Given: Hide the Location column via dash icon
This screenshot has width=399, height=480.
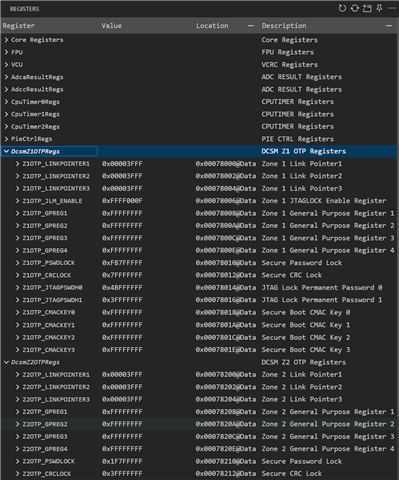Looking at the screenshot, I should 251,26.
